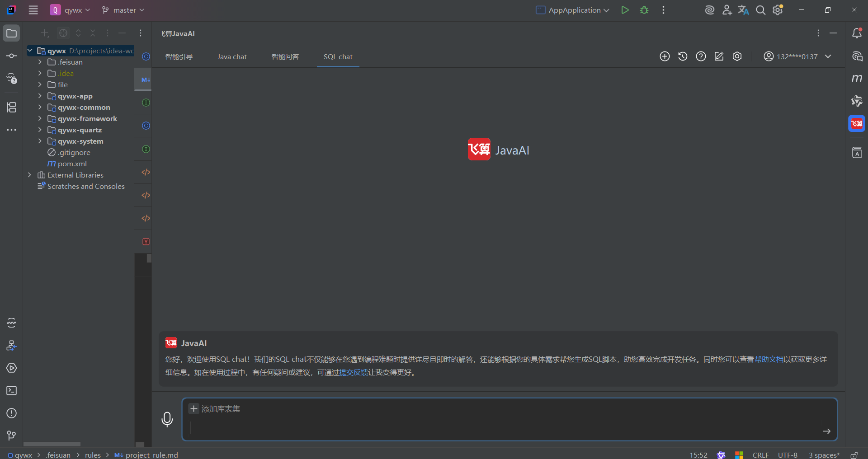Open the main hamburger menu

point(33,10)
